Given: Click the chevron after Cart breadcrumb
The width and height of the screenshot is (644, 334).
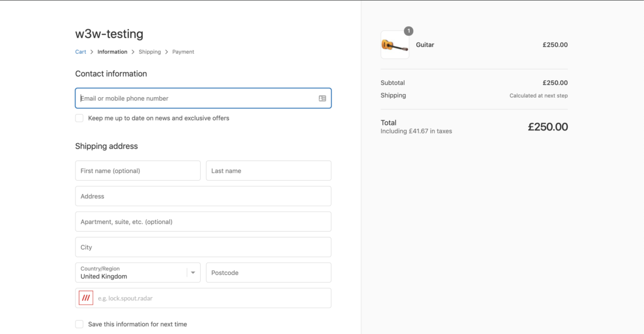Looking at the screenshot, I should (91, 52).
